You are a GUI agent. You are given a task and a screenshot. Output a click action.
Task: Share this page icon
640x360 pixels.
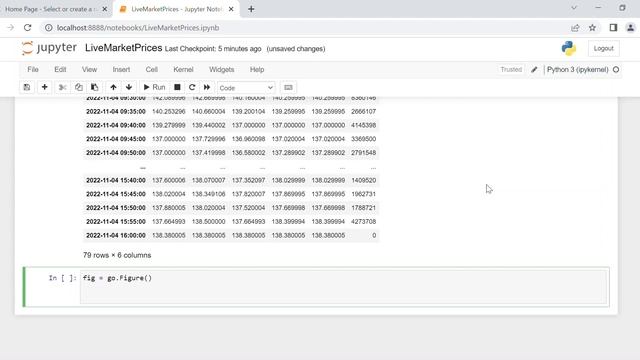575,28
